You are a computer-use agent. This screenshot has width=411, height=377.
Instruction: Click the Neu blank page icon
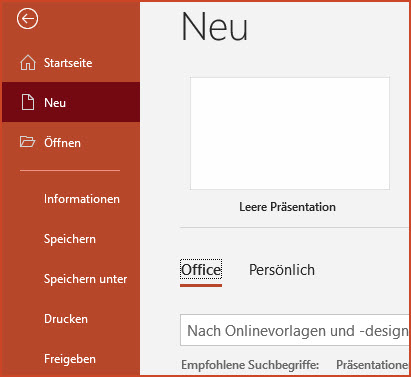click(x=28, y=102)
